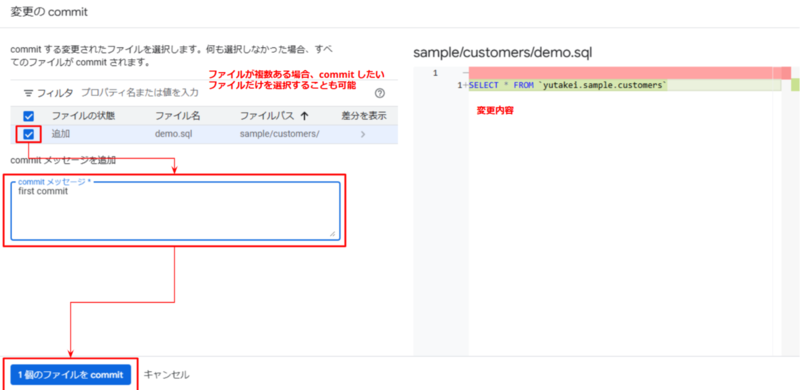Select the 追加 status cell

[60, 134]
